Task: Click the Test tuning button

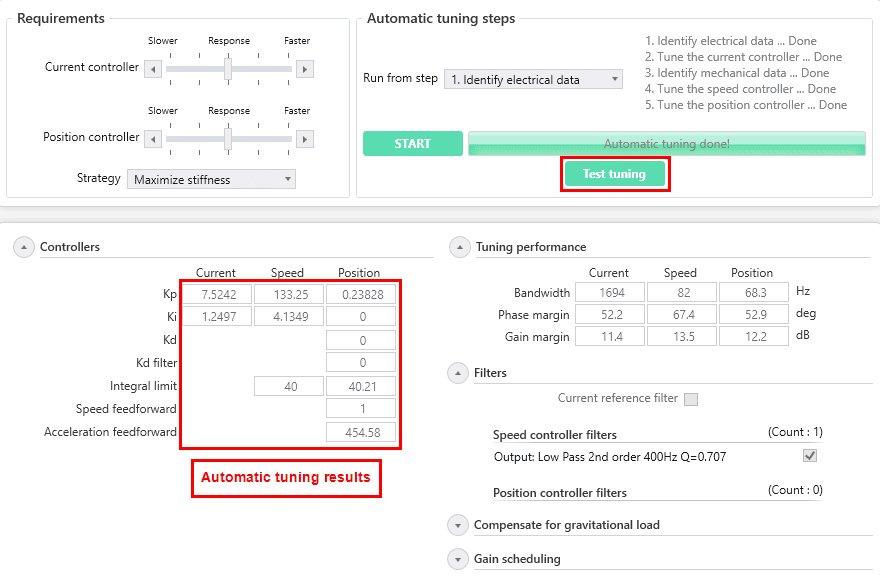Action: click(x=614, y=174)
